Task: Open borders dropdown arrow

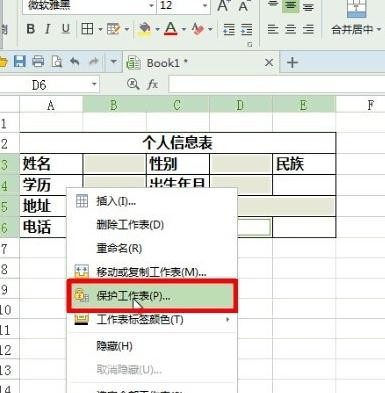Action: pyautogui.click(x=100, y=30)
